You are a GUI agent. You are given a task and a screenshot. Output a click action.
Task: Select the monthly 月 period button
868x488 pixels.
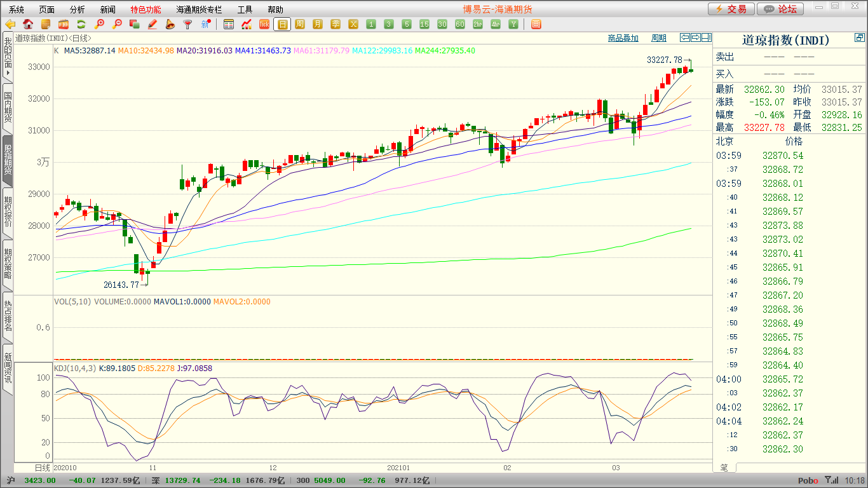[318, 24]
